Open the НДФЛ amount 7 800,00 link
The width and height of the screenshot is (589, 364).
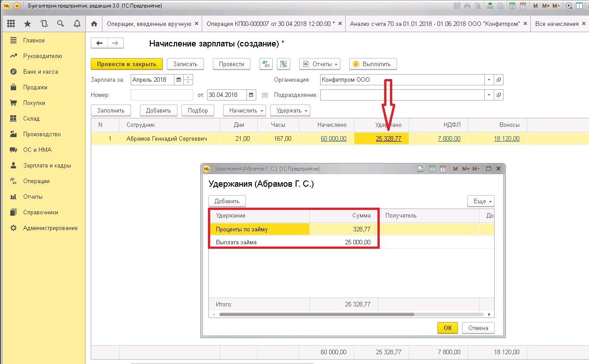(x=449, y=138)
